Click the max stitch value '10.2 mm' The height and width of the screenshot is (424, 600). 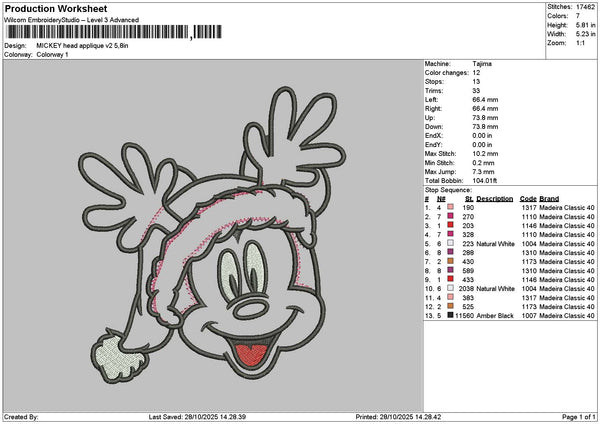(x=485, y=153)
